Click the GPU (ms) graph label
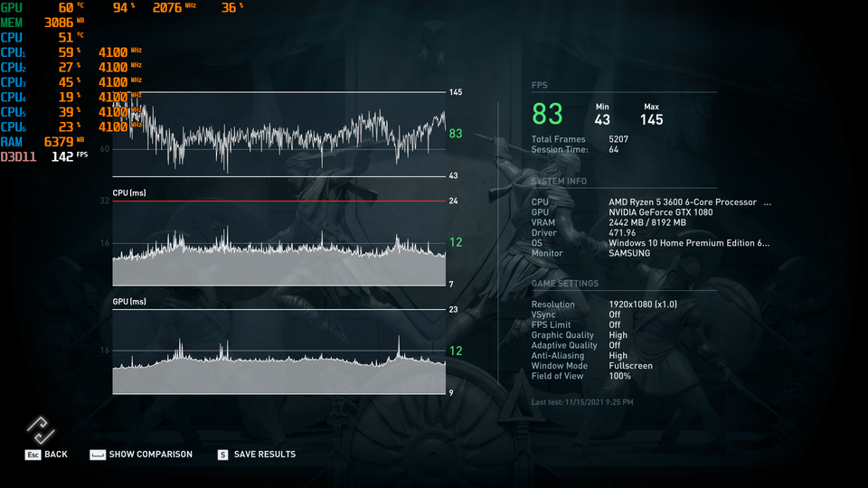 coord(129,302)
